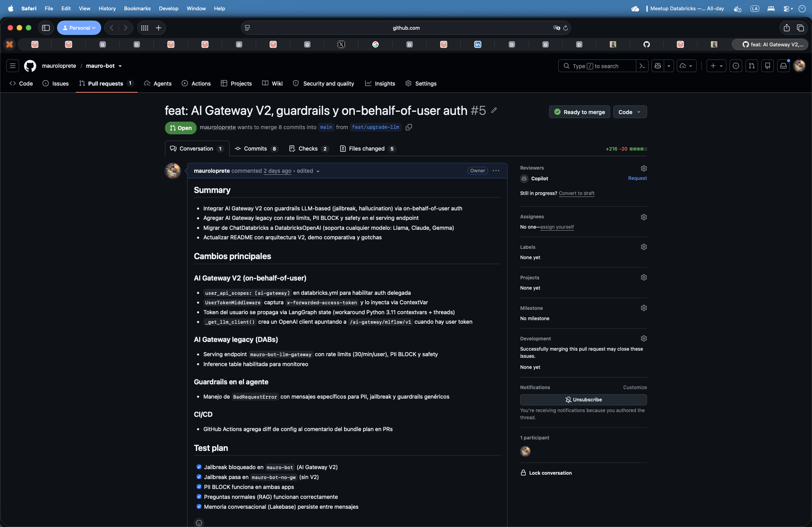Viewport: 812px width, 527px height.
Task: Open the comment's three-dot options menu
Action: (x=496, y=171)
